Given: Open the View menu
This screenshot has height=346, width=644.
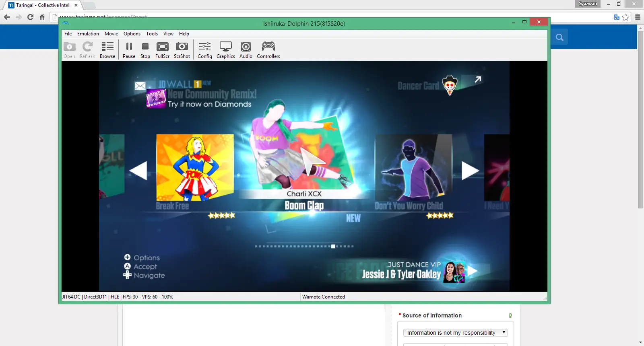Looking at the screenshot, I should [x=168, y=34].
